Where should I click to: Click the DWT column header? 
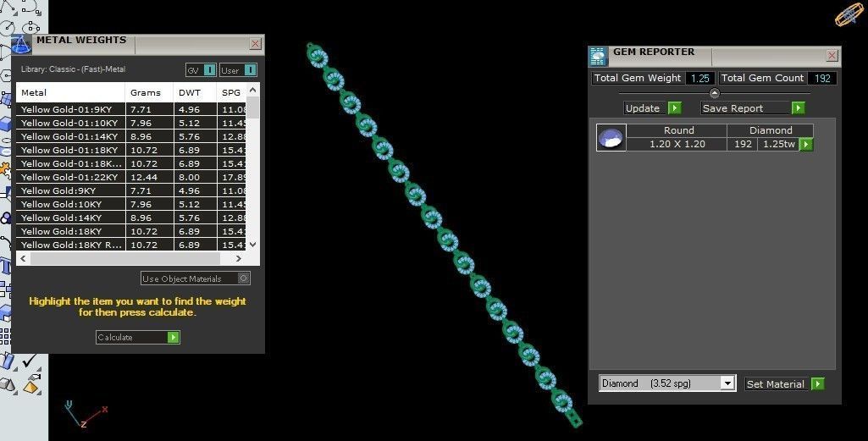click(x=195, y=92)
